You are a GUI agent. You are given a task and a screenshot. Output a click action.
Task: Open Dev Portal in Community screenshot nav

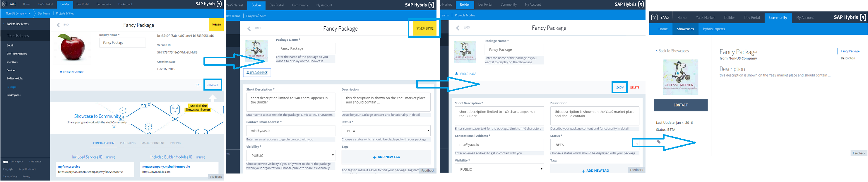coord(752,18)
